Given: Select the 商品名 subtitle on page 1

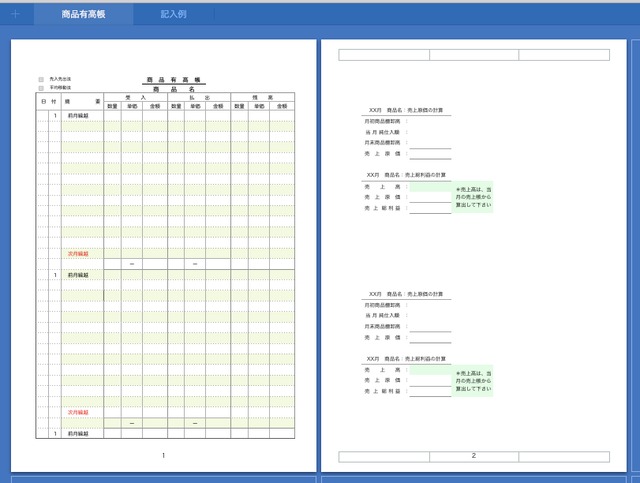Looking at the screenshot, I should pyautogui.click(x=174, y=89).
